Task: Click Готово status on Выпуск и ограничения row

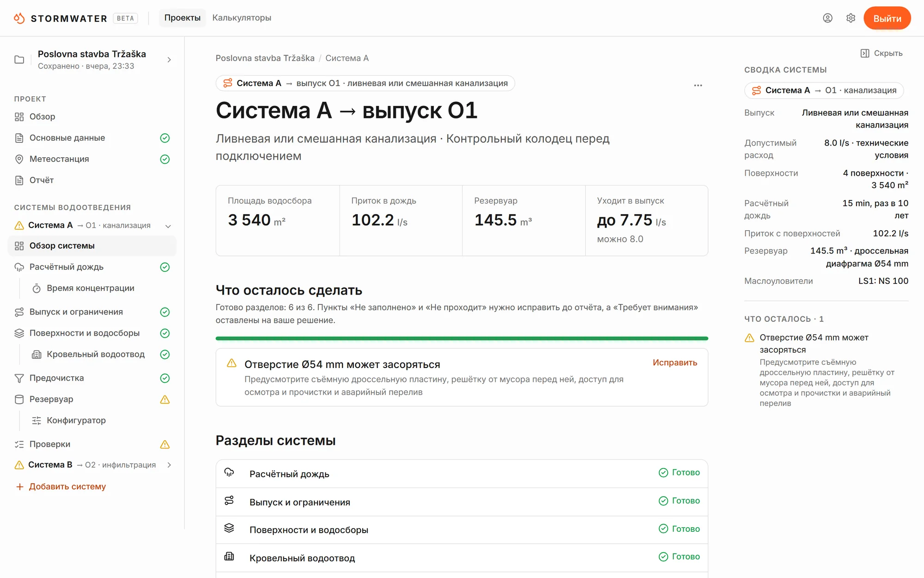Action: 679,501
